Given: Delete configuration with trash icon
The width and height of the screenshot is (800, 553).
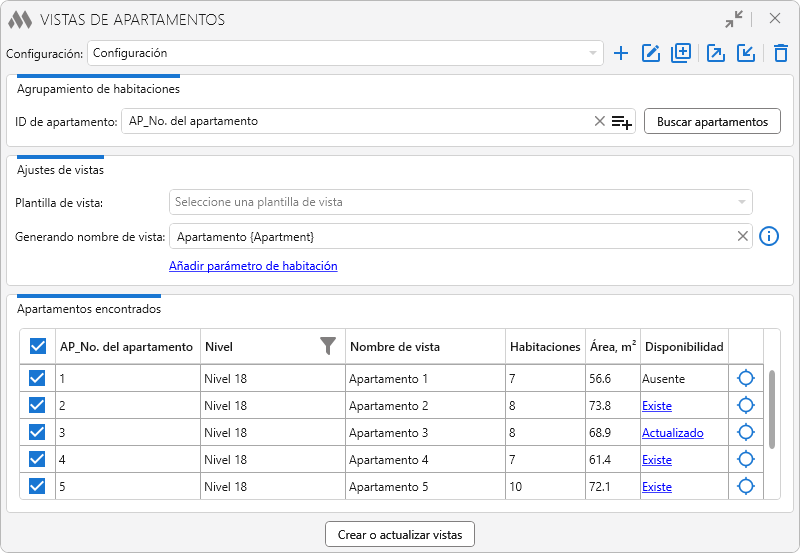Looking at the screenshot, I should (x=781, y=53).
